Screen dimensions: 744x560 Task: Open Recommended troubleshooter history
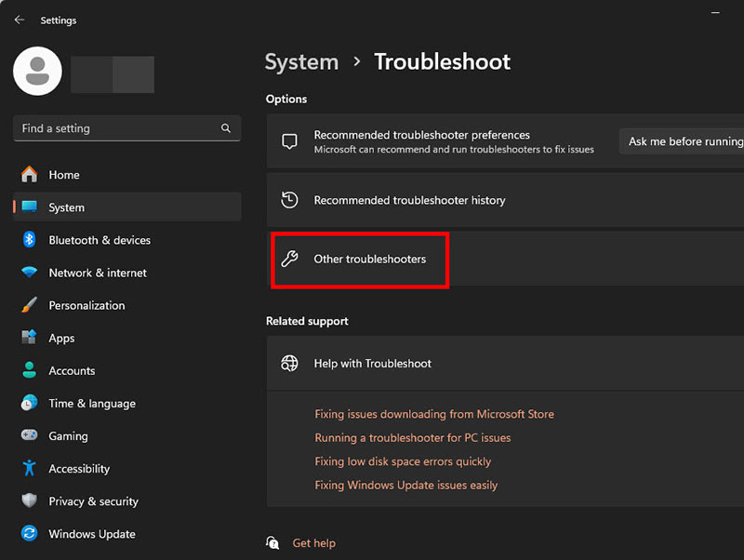(505, 200)
